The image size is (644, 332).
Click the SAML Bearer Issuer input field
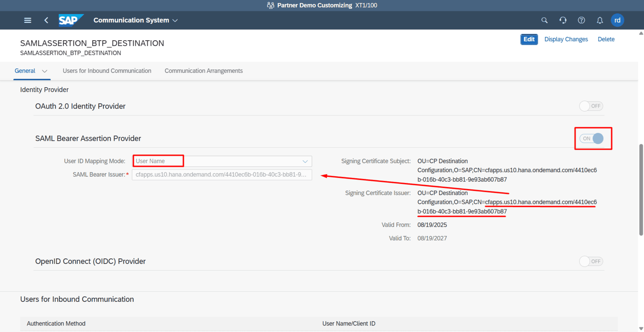[x=222, y=175]
